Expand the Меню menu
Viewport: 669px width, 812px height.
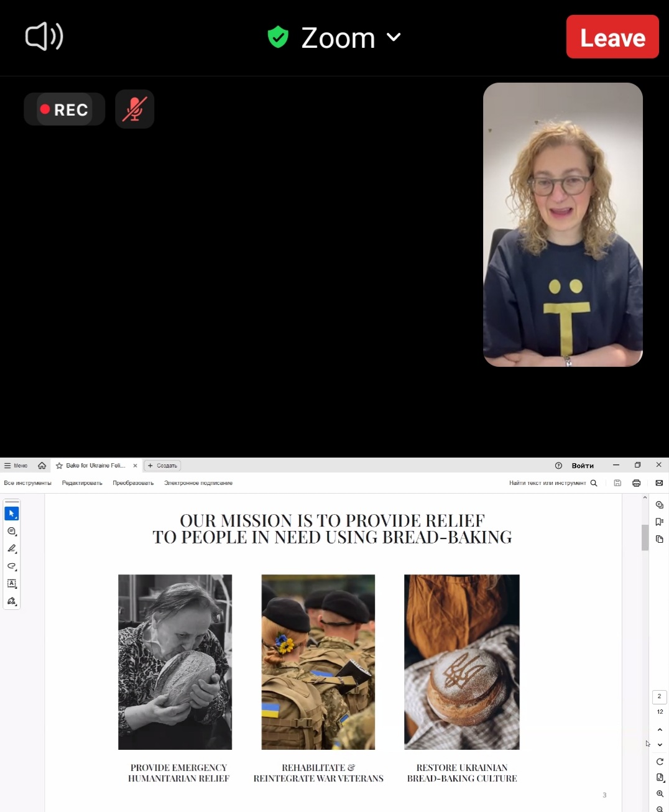click(15, 465)
